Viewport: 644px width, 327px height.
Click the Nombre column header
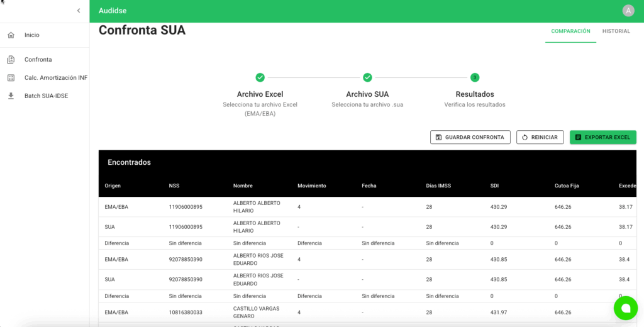coord(243,186)
